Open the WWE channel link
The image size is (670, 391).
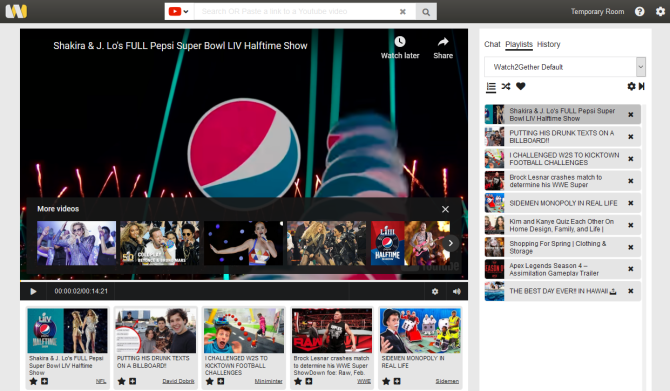point(364,381)
